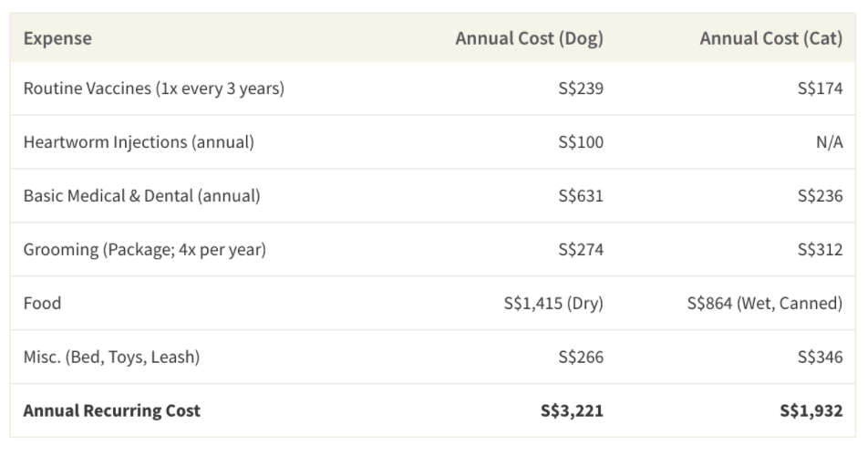
Task: Select the Heartworm Injections row label
Action: [x=139, y=142]
